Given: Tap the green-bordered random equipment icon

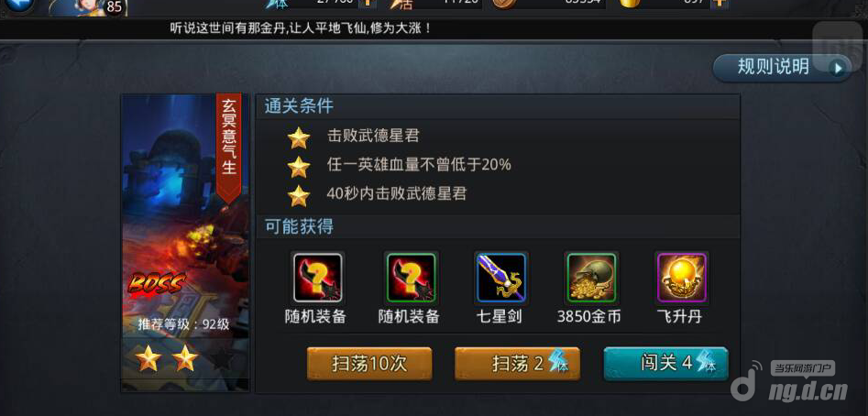Looking at the screenshot, I should 412,278.
